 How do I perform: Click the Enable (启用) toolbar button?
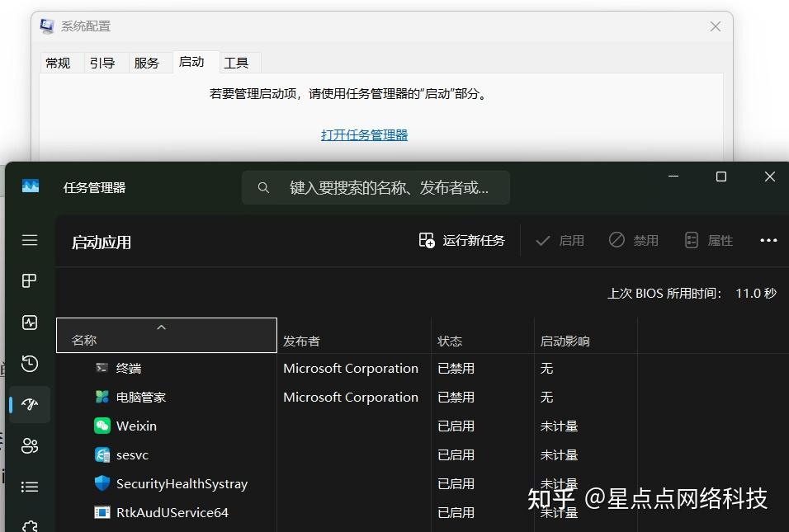(x=560, y=240)
